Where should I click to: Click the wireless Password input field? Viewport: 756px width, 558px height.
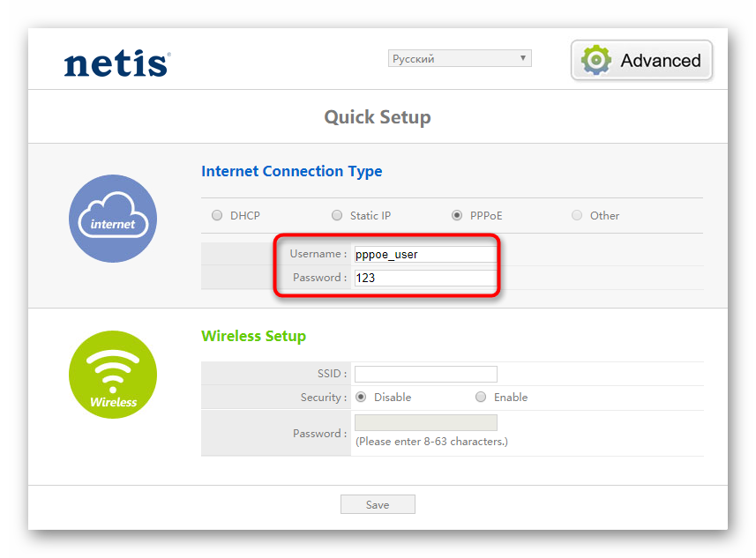(x=425, y=423)
